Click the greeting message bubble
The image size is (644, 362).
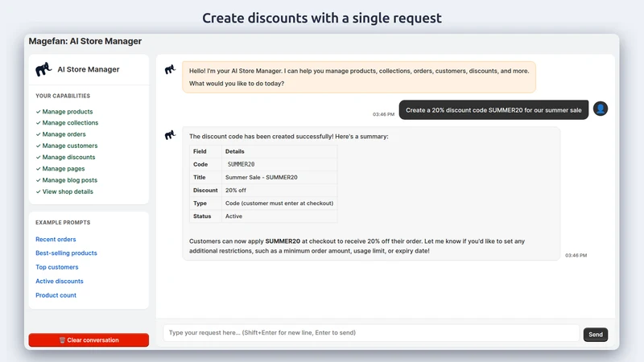coord(359,77)
